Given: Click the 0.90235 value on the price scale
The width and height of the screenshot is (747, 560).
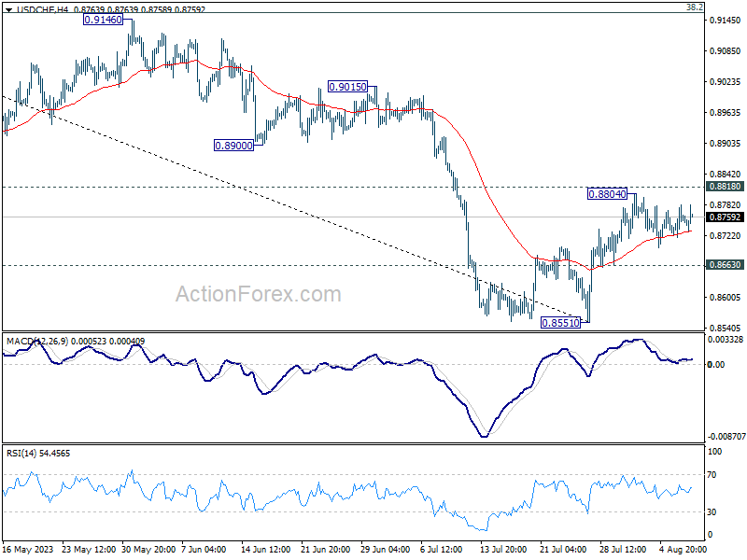Looking at the screenshot, I should (726, 82).
